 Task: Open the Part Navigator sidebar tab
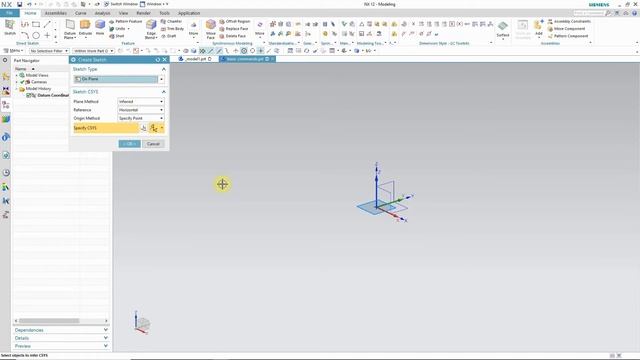(x=6, y=105)
